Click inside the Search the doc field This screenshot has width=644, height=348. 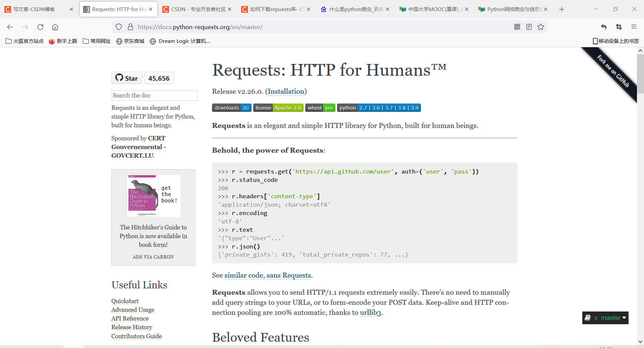154,95
